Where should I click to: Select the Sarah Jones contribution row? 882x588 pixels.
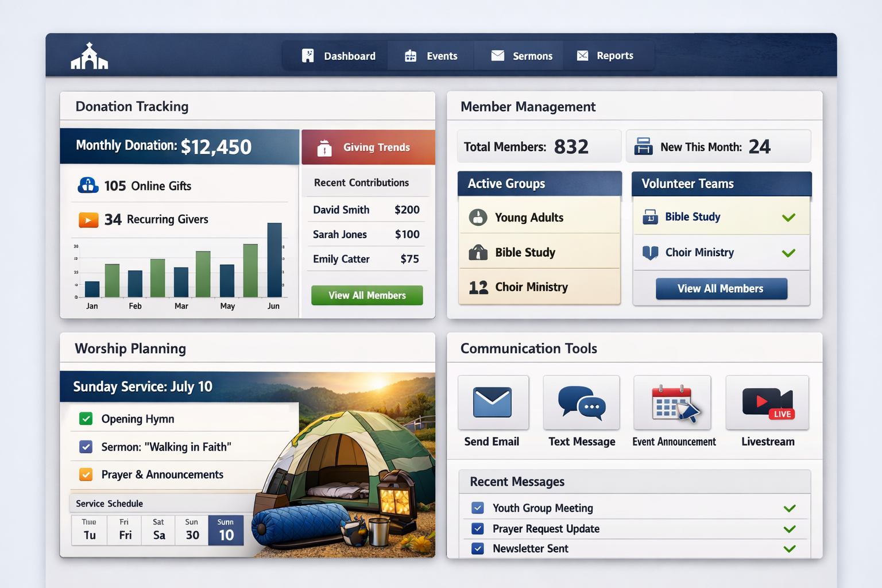click(x=366, y=234)
